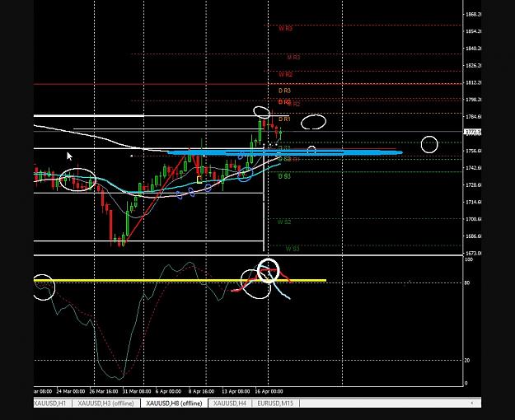Click the 24 Mar 00:00 time axis label
The height and width of the screenshot is (420, 515).
(x=71, y=391)
